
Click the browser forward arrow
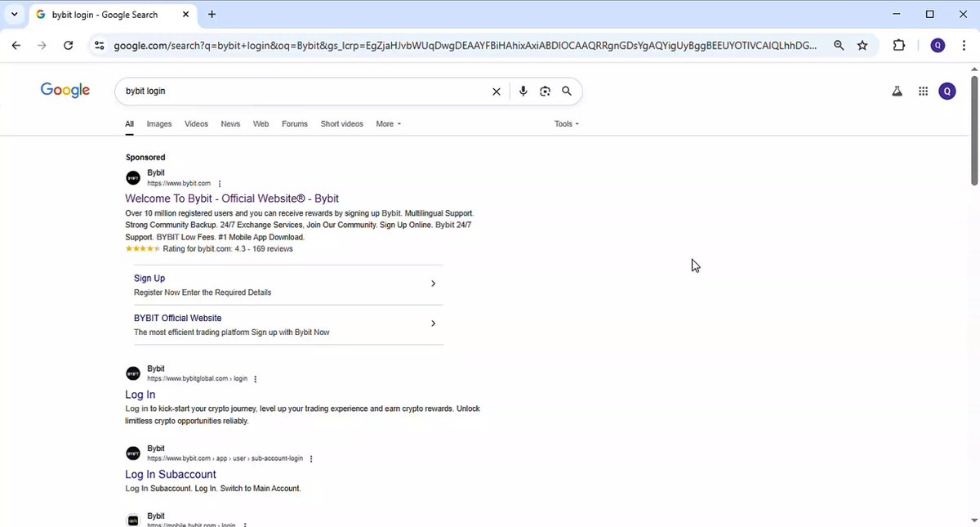coord(42,46)
